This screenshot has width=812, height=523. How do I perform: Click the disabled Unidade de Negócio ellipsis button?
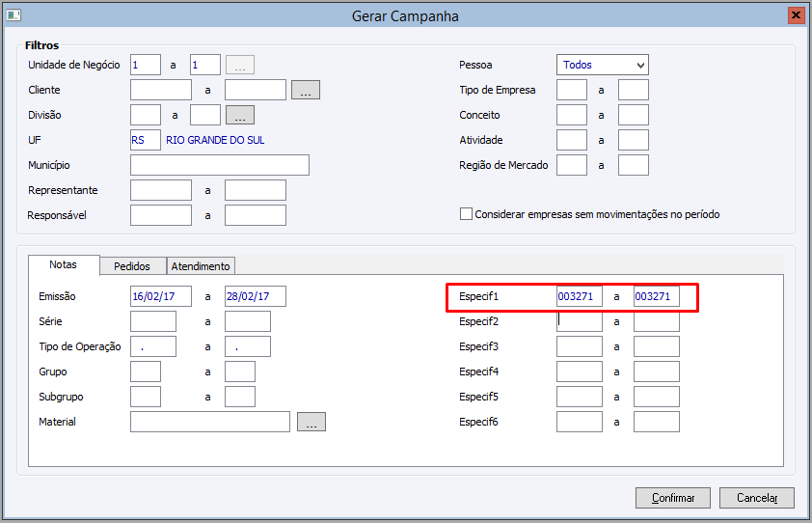[240, 65]
